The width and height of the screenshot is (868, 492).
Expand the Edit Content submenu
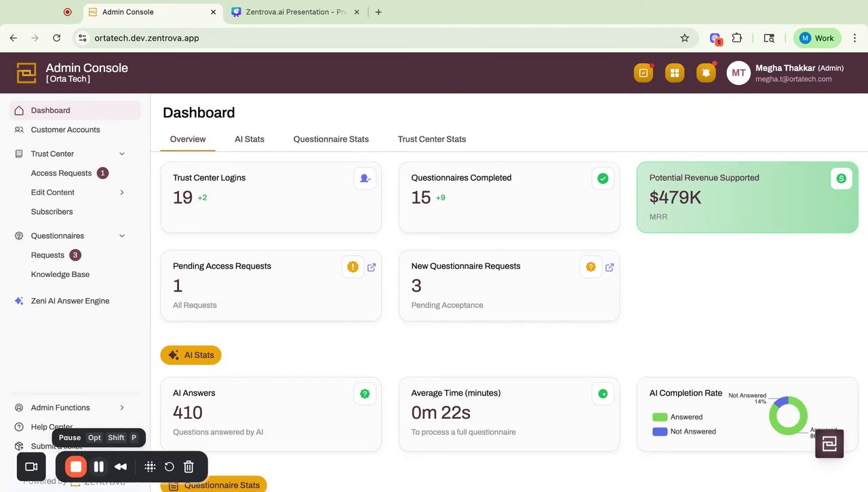pyautogui.click(x=122, y=193)
